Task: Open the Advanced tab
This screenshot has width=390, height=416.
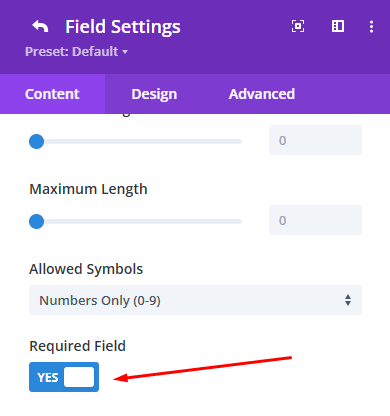Action: (x=262, y=94)
